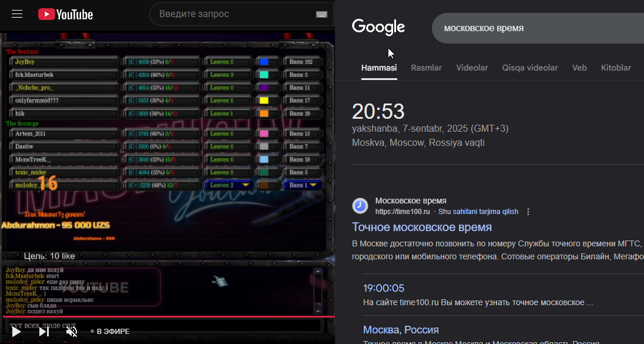The height and width of the screenshot is (344, 644).
Task: Open the Qisqa videolar tab
Action: click(530, 68)
